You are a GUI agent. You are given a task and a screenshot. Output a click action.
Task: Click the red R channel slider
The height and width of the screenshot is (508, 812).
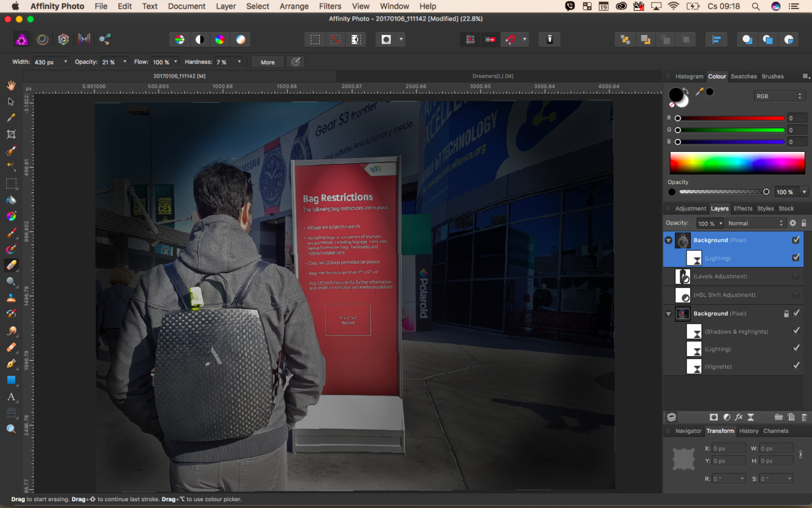[730, 118]
